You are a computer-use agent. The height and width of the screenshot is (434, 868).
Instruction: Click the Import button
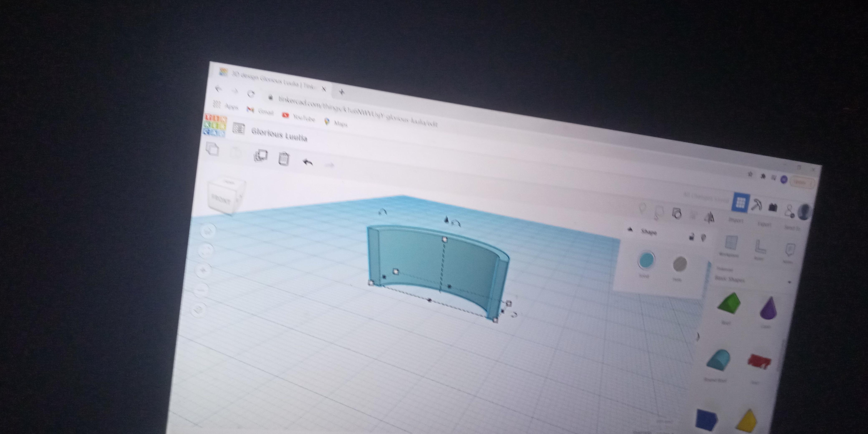736,220
